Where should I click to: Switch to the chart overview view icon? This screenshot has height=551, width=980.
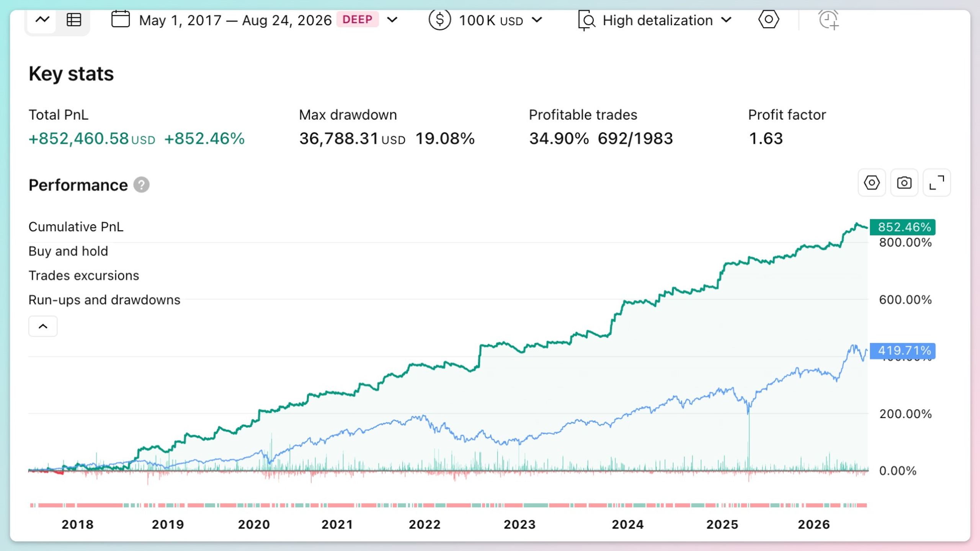click(x=42, y=20)
